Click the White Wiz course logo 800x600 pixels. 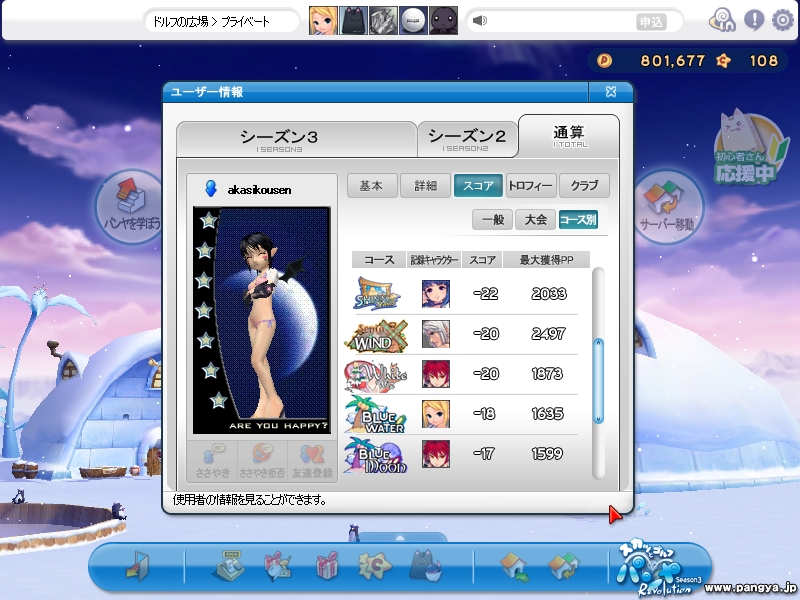pyautogui.click(x=376, y=376)
